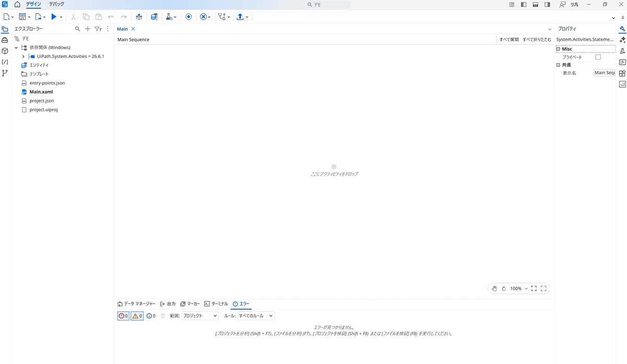Open the 出力 panel tab
This screenshot has height=364, width=627.
point(168,303)
